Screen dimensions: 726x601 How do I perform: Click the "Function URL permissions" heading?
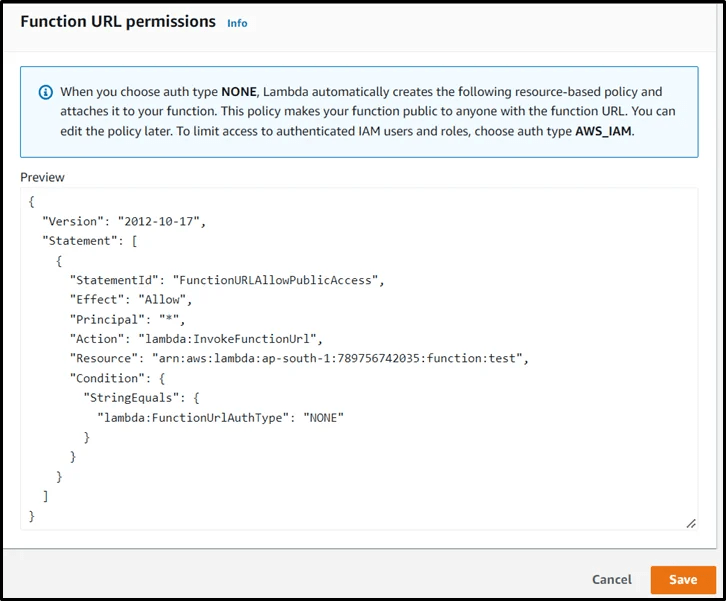point(118,22)
